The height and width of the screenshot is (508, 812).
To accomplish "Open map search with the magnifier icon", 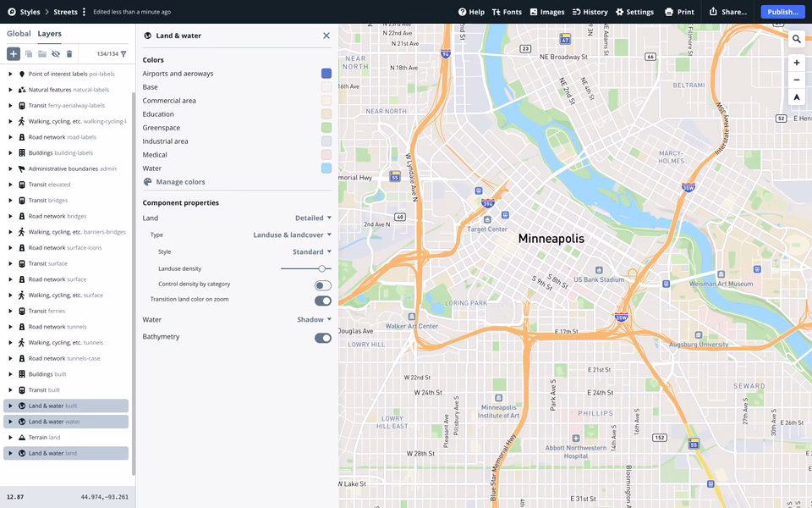I will (796, 38).
